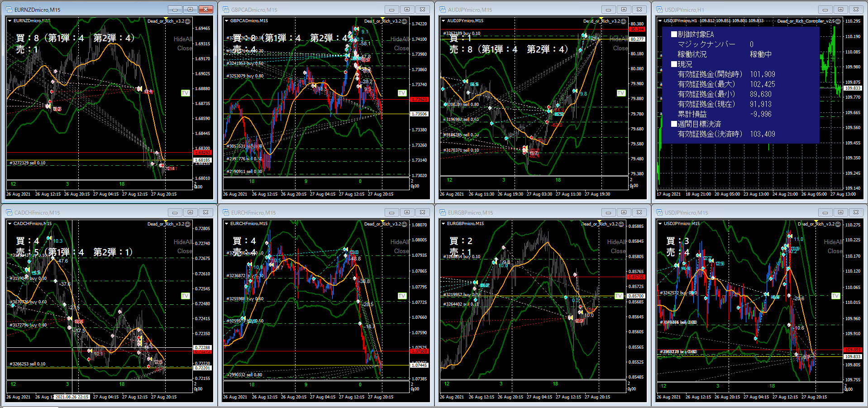Open the EURGBPmicro,M15 chart dropdown triangle
The height and width of the screenshot is (408, 868).
point(443,224)
